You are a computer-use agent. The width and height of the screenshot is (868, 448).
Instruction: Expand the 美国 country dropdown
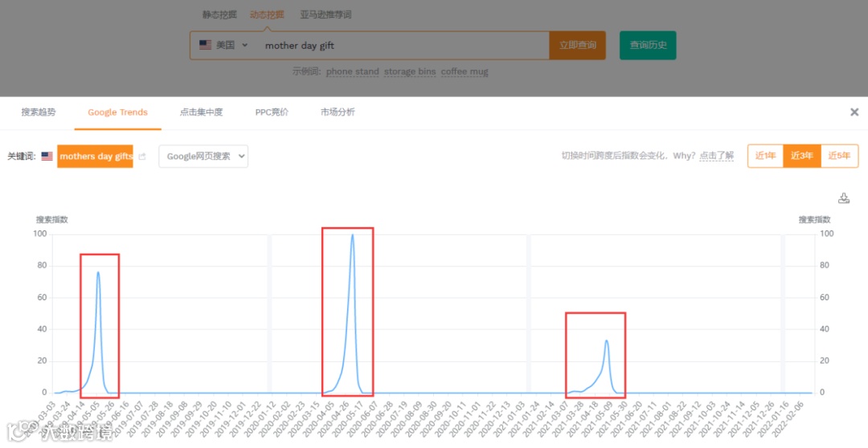[223, 45]
